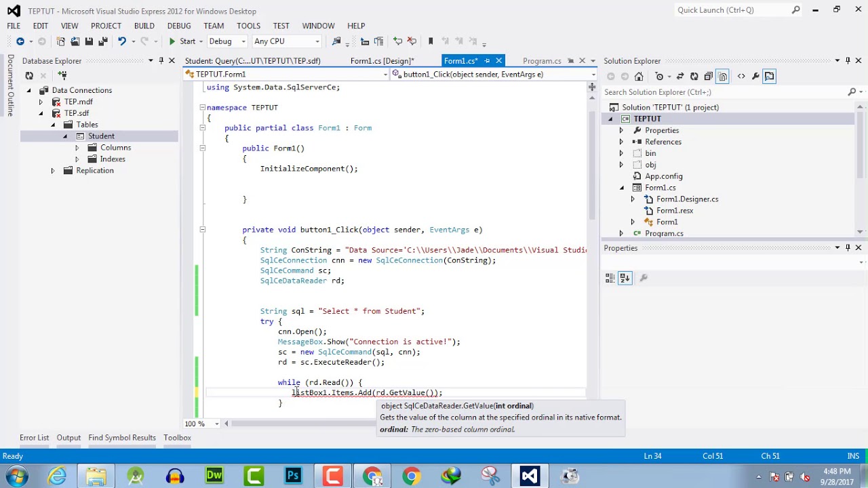Switch to the Program.cs tab
868x488 pixels.
click(542, 61)
